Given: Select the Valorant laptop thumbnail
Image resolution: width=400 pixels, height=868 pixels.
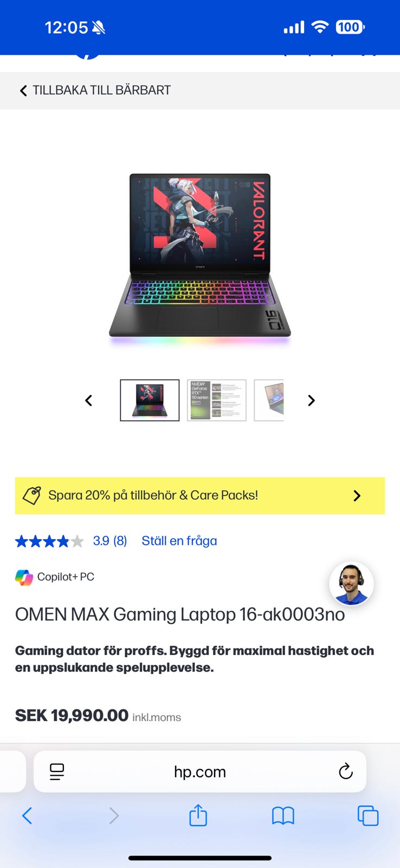Looking at the screenshot, I should pos(150,400).
